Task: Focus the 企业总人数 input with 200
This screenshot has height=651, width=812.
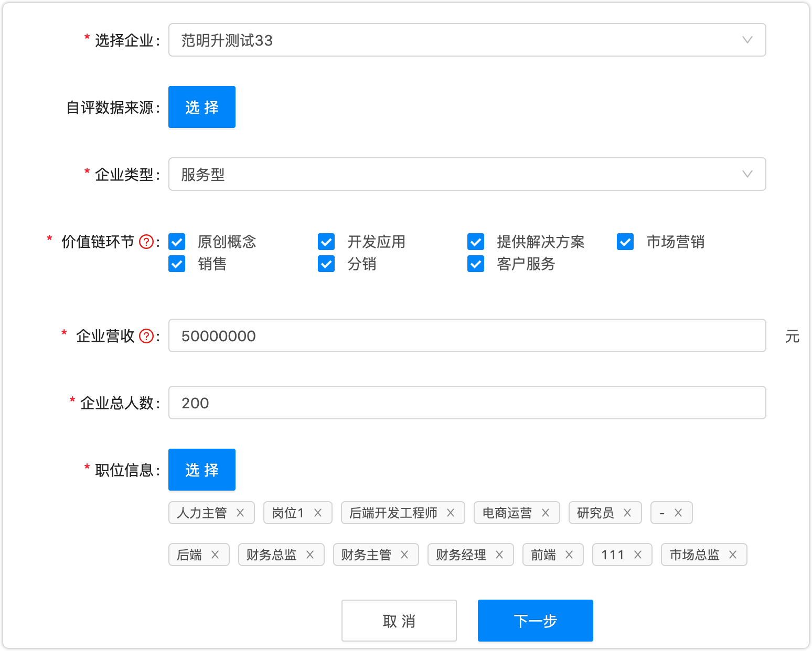Action: [x=467, y=403]
